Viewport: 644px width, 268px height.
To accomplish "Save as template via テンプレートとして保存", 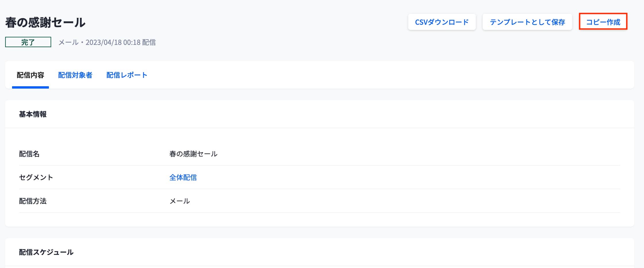I will tap(527, 22).
